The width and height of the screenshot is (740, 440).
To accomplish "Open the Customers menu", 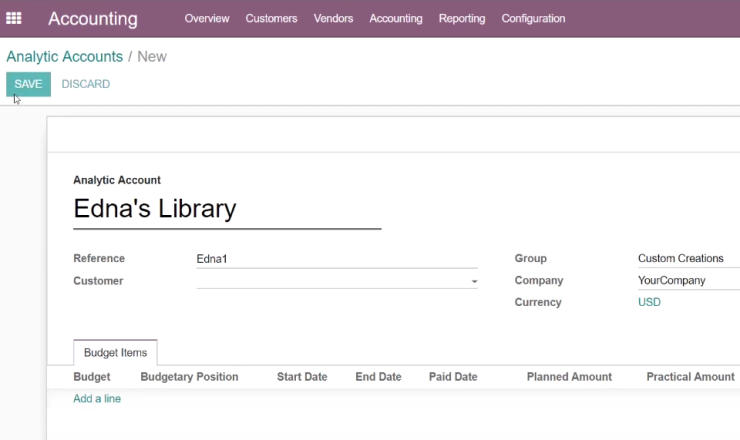I will point(271,18).
